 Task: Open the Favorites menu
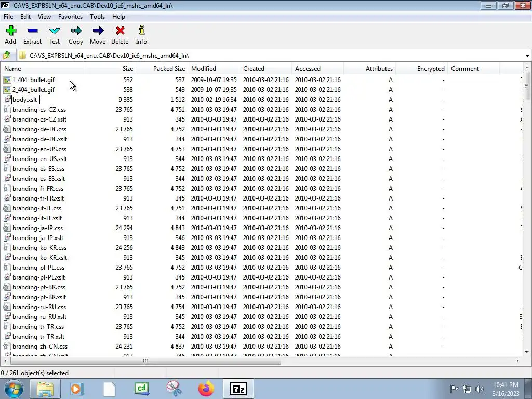70,16
